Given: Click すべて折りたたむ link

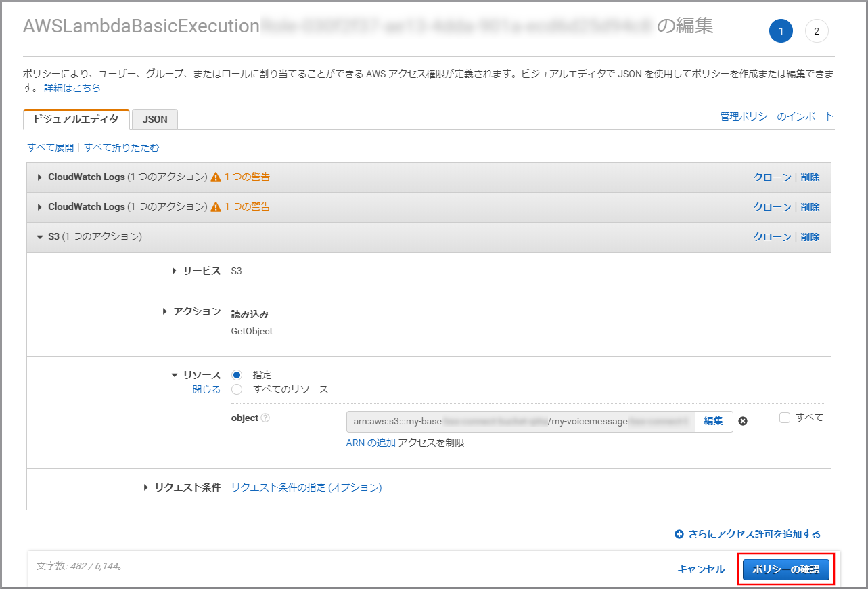Looking at the screenshot, I should [x=122, y=148].
